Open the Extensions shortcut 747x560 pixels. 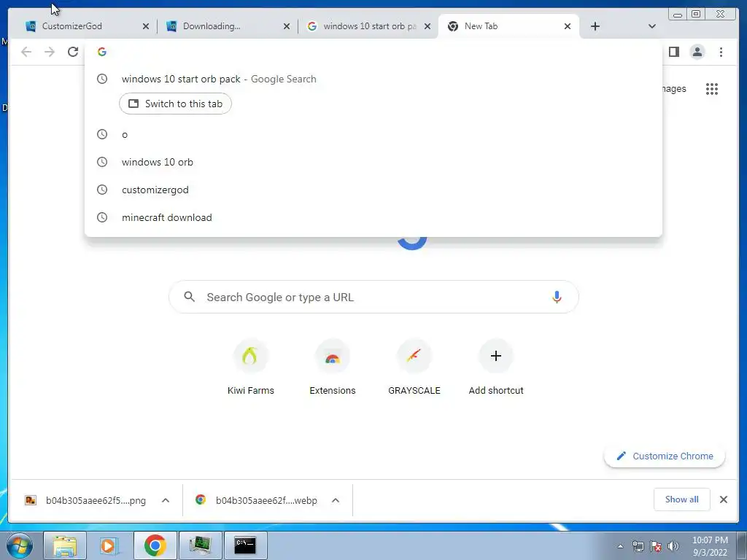point(333,367)
